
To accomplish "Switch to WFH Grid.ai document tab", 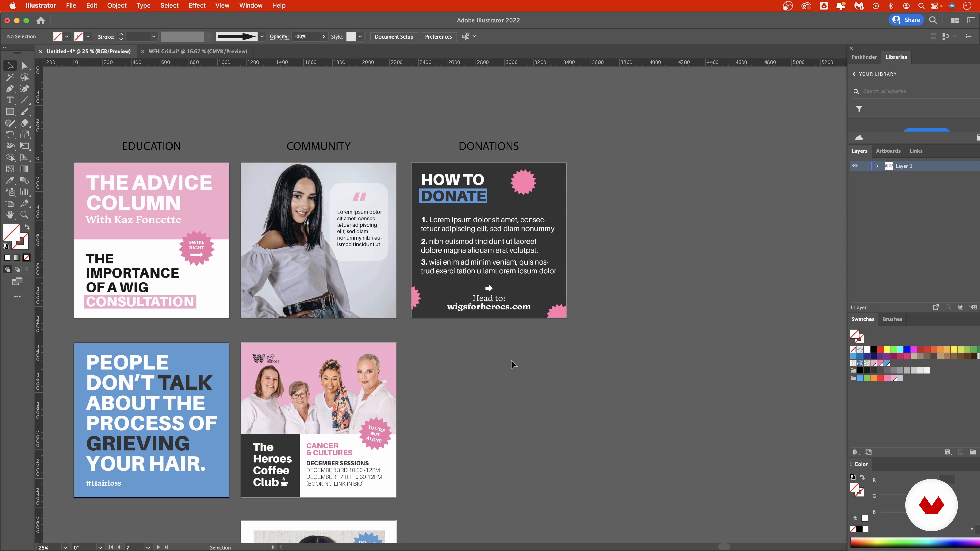I will [x=198, y=51].
